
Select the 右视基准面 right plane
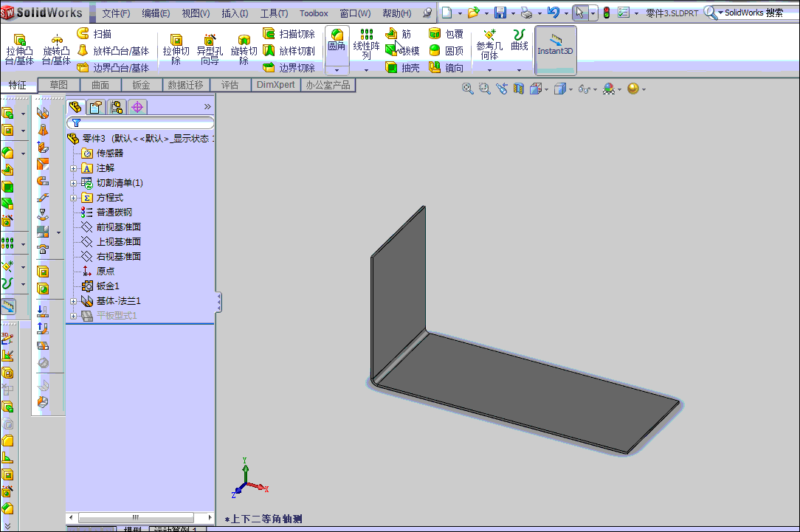[111, 257]
